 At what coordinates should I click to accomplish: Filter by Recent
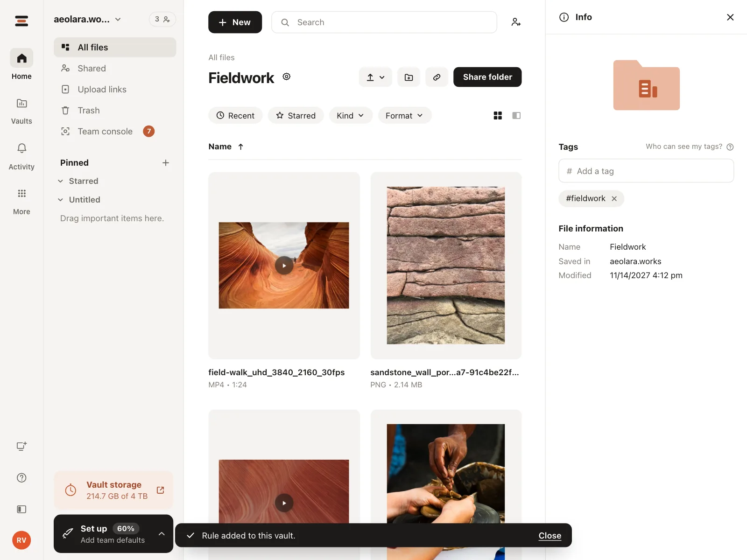[x=235, y=115]
